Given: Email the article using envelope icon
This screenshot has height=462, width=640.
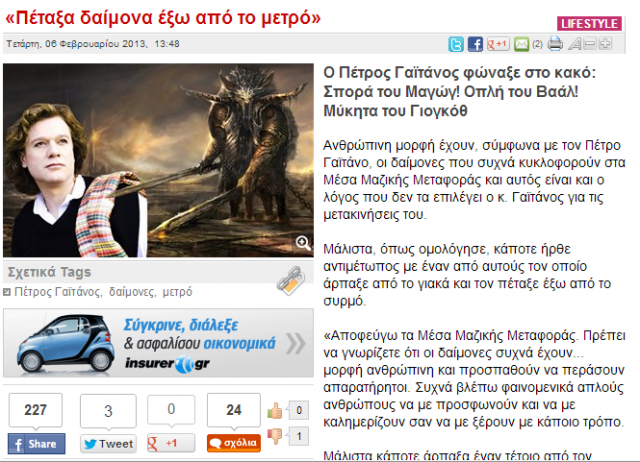Looking at the screenshot, I should pos(521,44).
